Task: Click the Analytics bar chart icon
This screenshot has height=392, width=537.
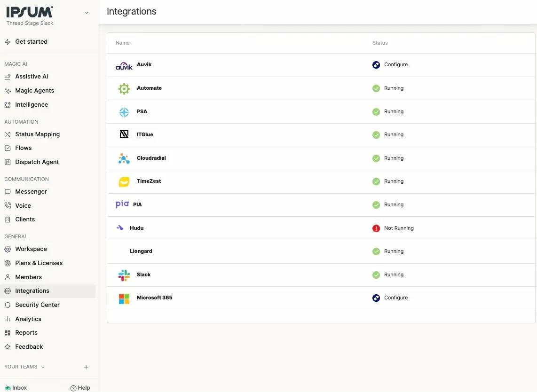Action: pos(8,319)
